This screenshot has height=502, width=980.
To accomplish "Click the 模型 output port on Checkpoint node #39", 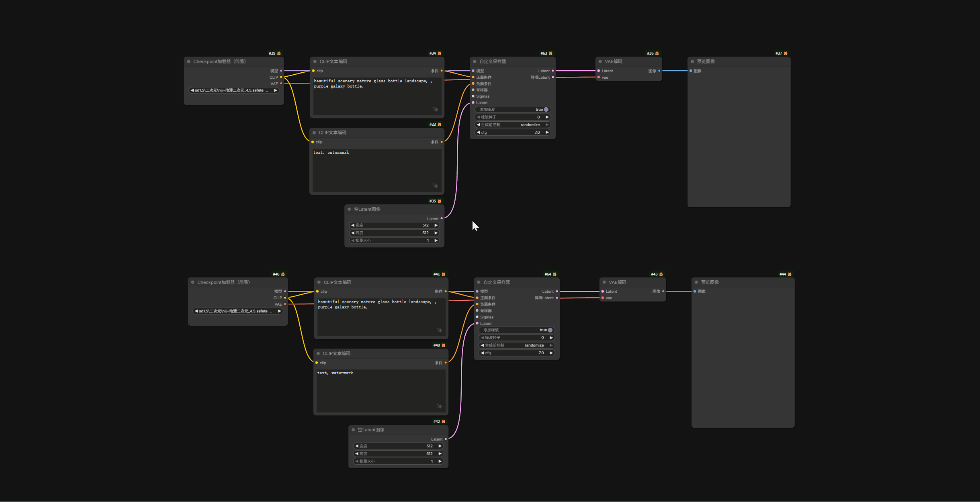I will click(x=281, y=71).
